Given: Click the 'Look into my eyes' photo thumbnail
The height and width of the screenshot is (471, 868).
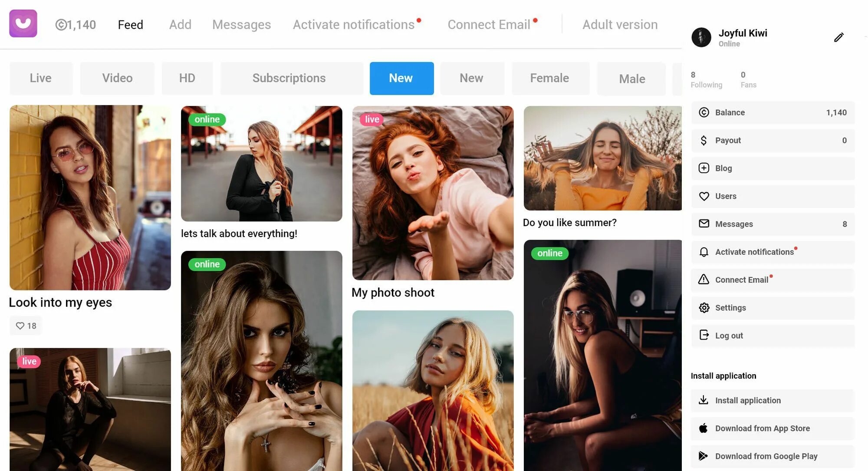Looking at the screenshot, I should click(90, 197).
